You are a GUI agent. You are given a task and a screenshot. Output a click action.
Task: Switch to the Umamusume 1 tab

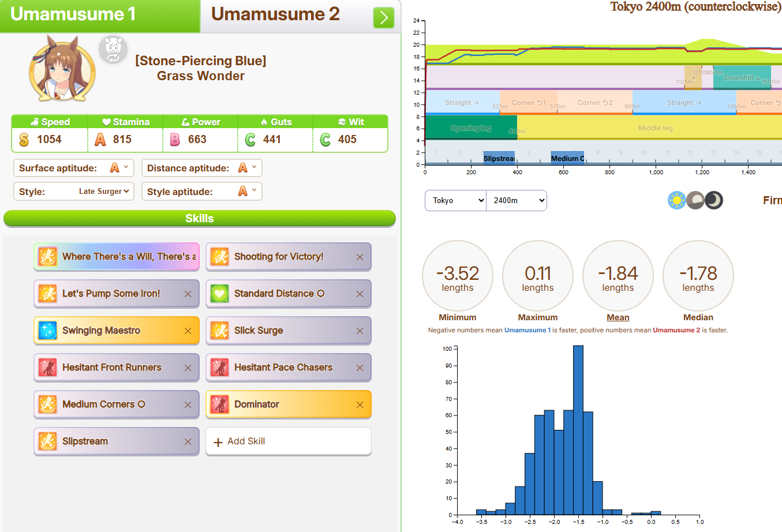click(x=100, y=16)
